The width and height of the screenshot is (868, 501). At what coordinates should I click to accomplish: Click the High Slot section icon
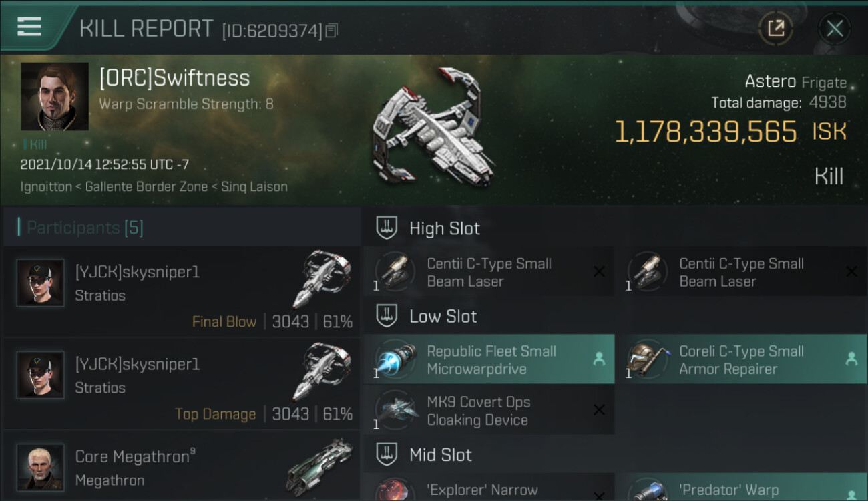(387, 228)
